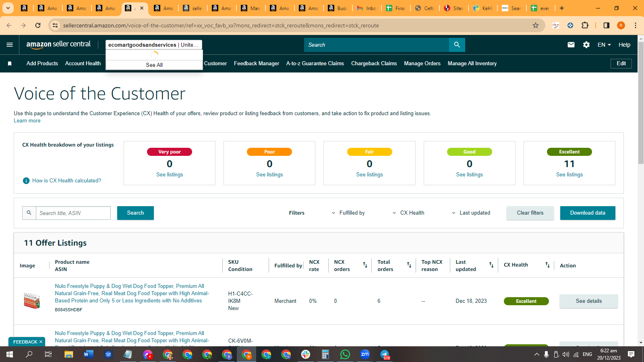This screenshot has width=644, height=362.
Task: Open Zoom from the Windows taskbar
Action: [x=365, y=354]
